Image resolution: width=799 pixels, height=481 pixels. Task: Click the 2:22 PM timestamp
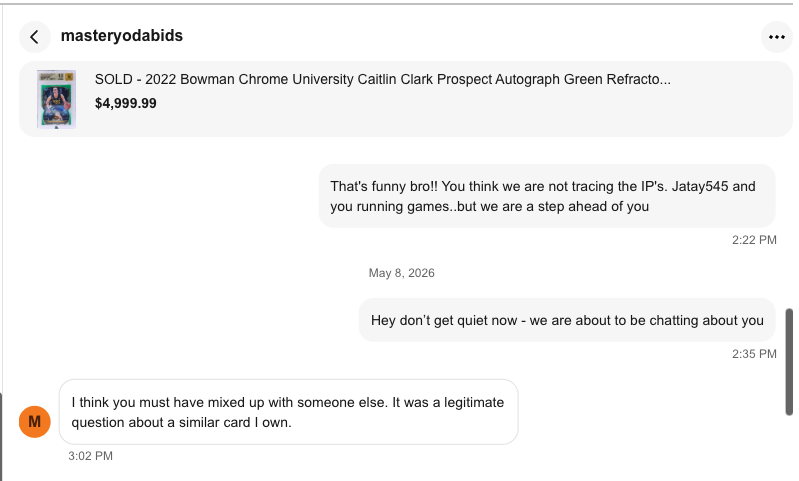(x=754, y=240)
